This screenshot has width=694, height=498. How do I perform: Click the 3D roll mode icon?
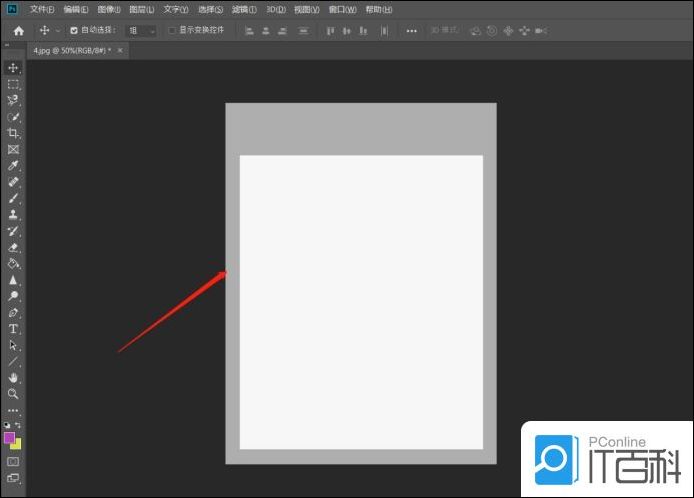pos(492,31)
